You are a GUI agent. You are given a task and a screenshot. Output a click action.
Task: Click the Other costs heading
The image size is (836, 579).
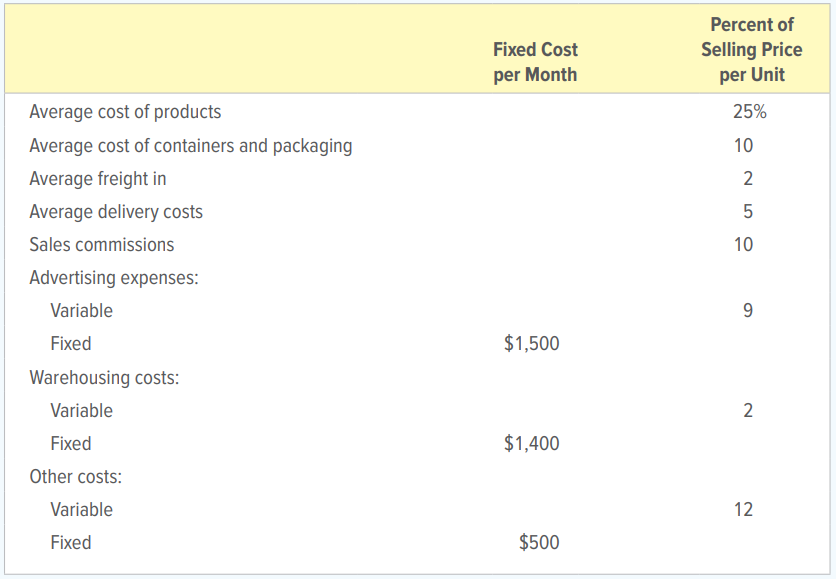point(76,477)
